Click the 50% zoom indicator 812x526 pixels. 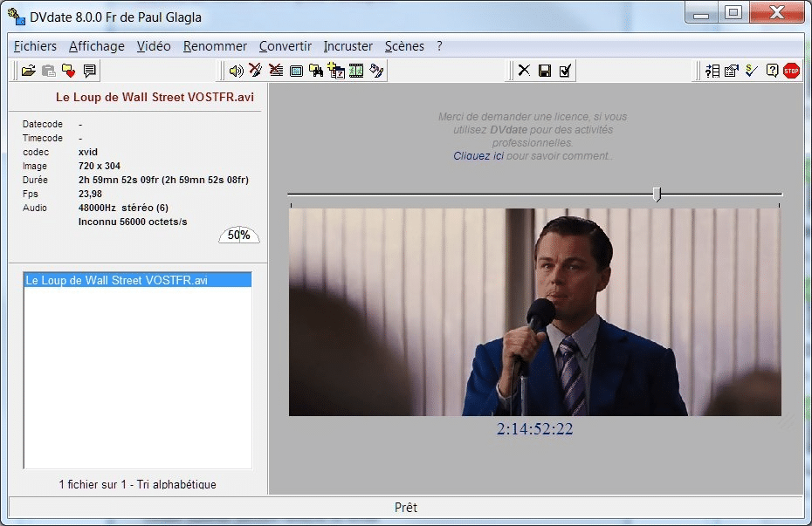238,235
